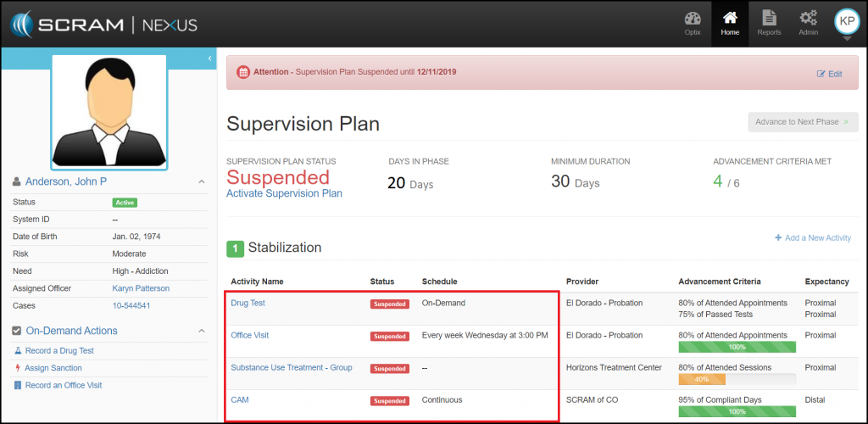Collapse the On-Demand Actions section
Image resolution: width=868 pixels, height=424 pixels.
201,331
